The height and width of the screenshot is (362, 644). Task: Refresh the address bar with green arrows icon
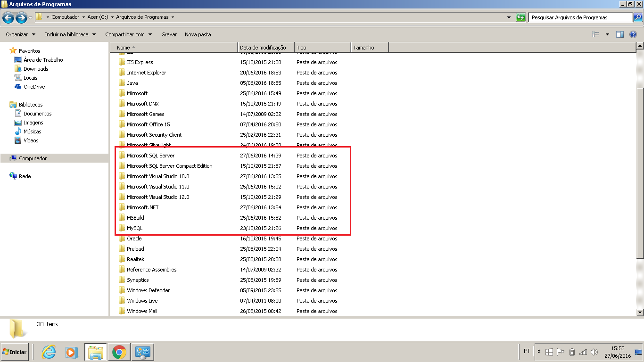coord(520,17)
